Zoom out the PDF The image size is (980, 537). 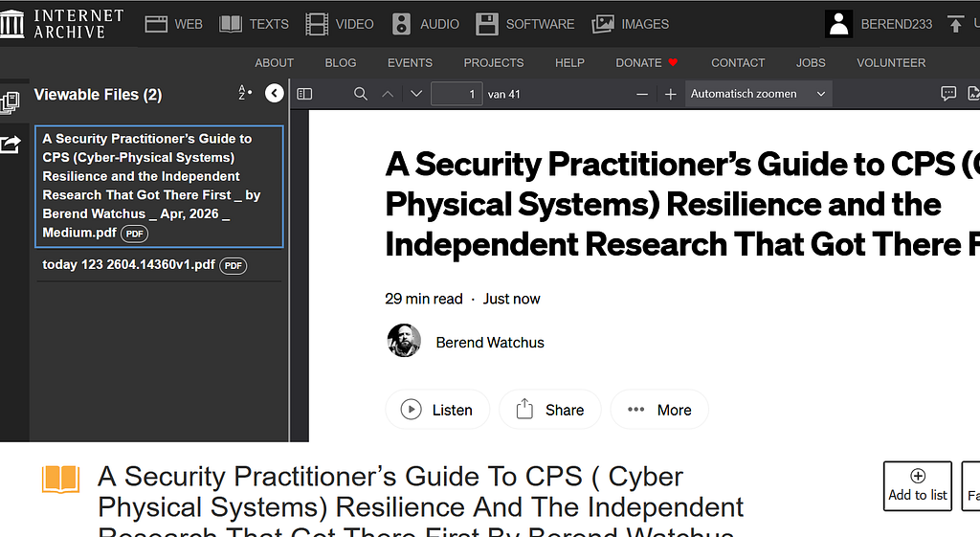[642, 95]
